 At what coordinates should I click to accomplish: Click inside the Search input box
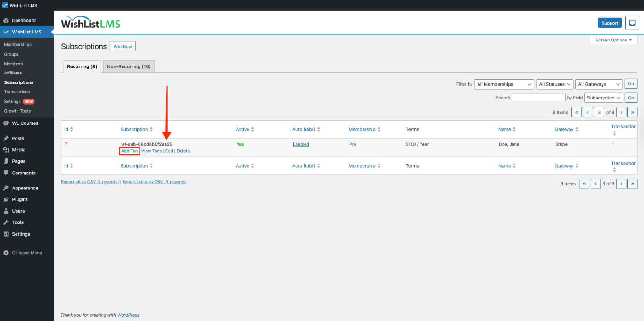[x=538, y=98]
